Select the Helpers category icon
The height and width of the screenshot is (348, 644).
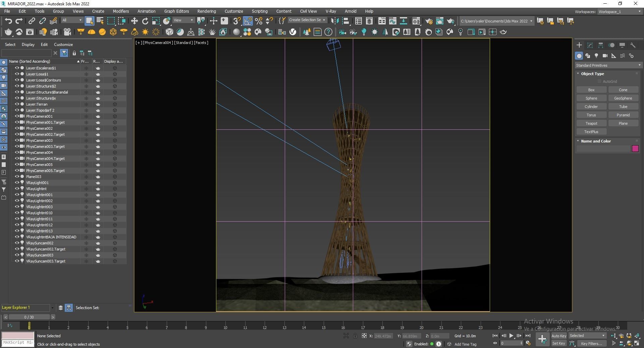614,56
